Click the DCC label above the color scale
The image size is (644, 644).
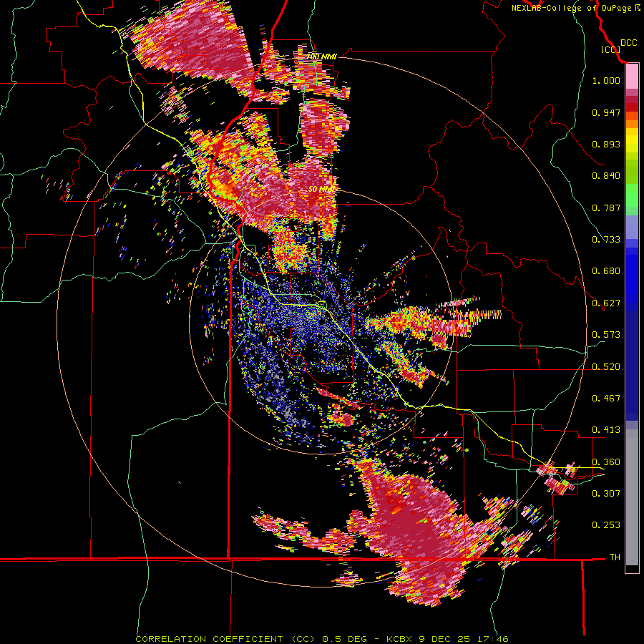[x=628, y=43]
